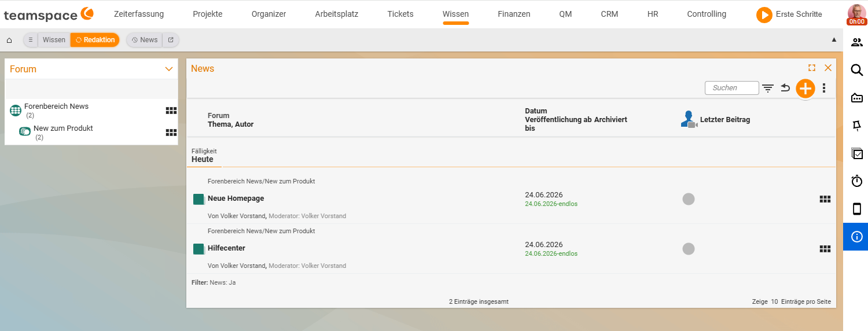868x331 pixels.
Task: Click the Wissen breadcrumb button
Action: (x=54, y=40)
